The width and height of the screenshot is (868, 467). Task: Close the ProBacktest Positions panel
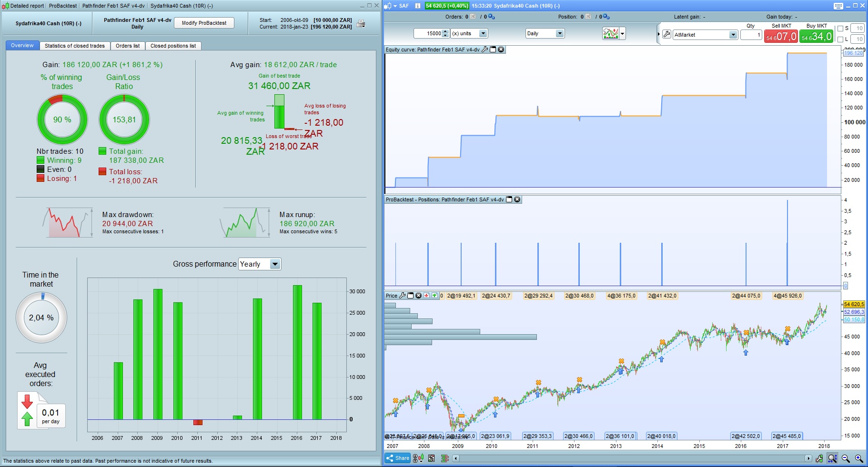517,199
